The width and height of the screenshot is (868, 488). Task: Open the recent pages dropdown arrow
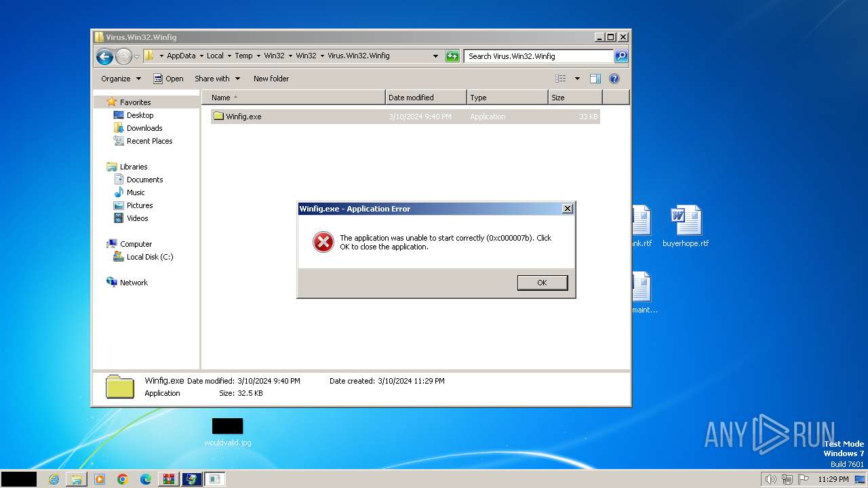137,56
